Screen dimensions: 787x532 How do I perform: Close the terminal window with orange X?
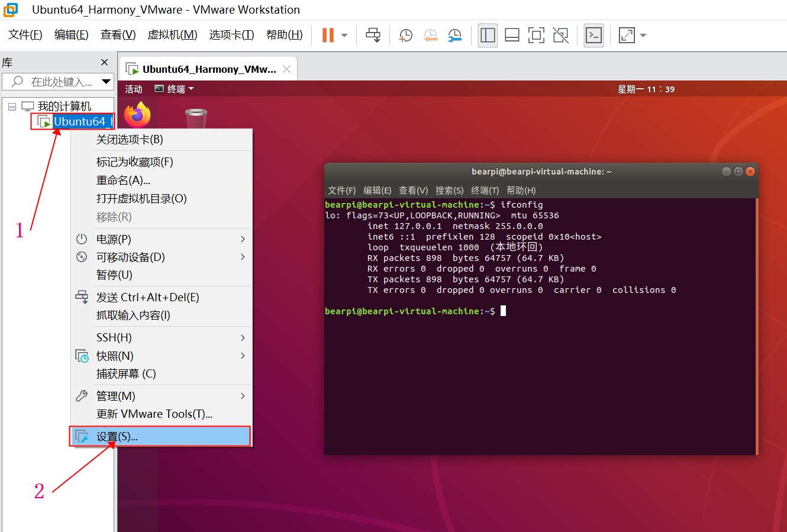750,172
